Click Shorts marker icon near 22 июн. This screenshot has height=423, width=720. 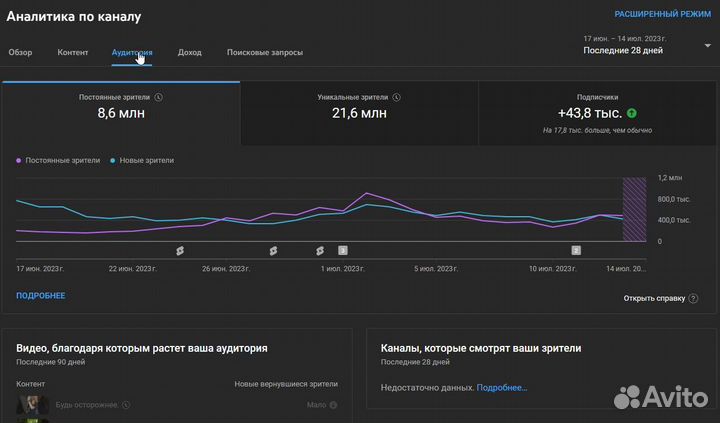pos(181,250)
